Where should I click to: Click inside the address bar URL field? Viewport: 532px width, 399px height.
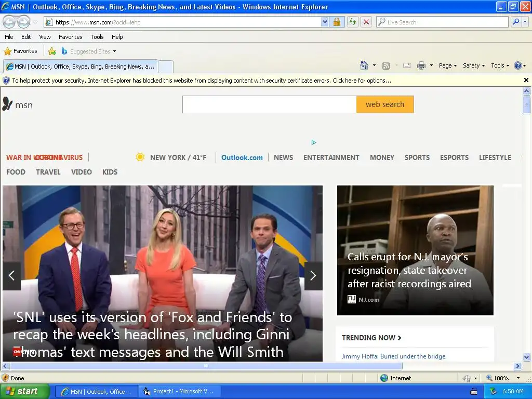186,22
